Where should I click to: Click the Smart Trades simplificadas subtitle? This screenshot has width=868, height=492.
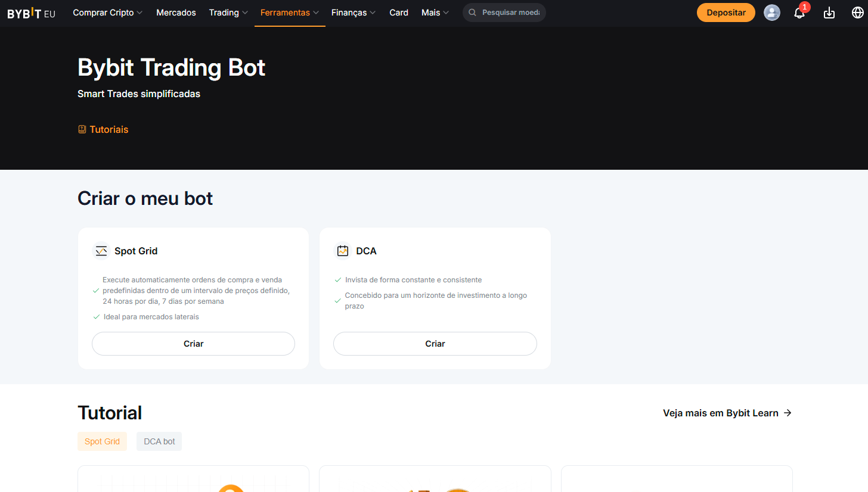pyautogui.click(x=139, y=94)
